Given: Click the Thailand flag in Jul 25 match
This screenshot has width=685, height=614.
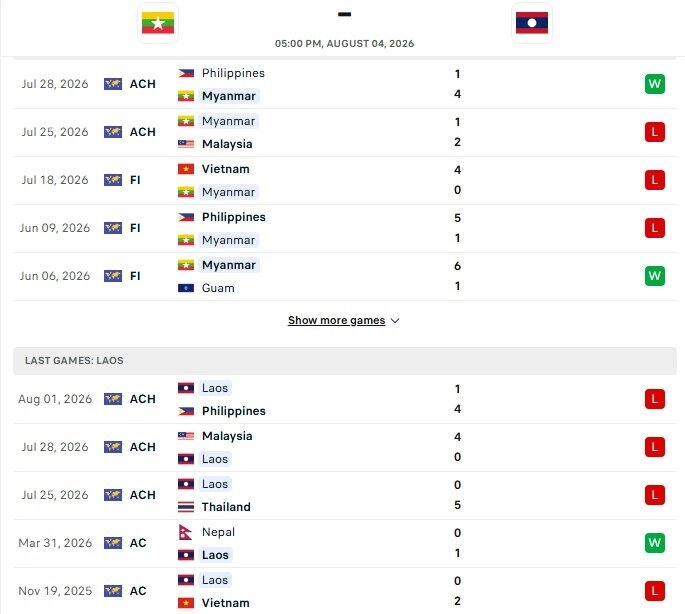Looking at the screenshot, I should [186, 507].
